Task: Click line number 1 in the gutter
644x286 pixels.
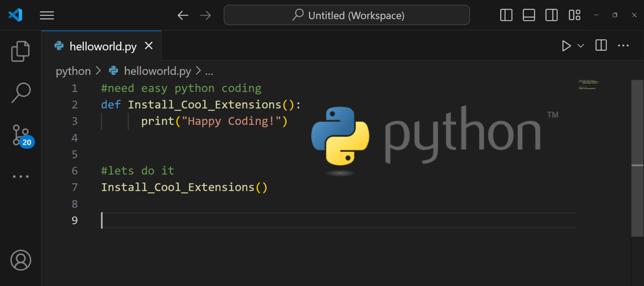Action: point(75,88)
